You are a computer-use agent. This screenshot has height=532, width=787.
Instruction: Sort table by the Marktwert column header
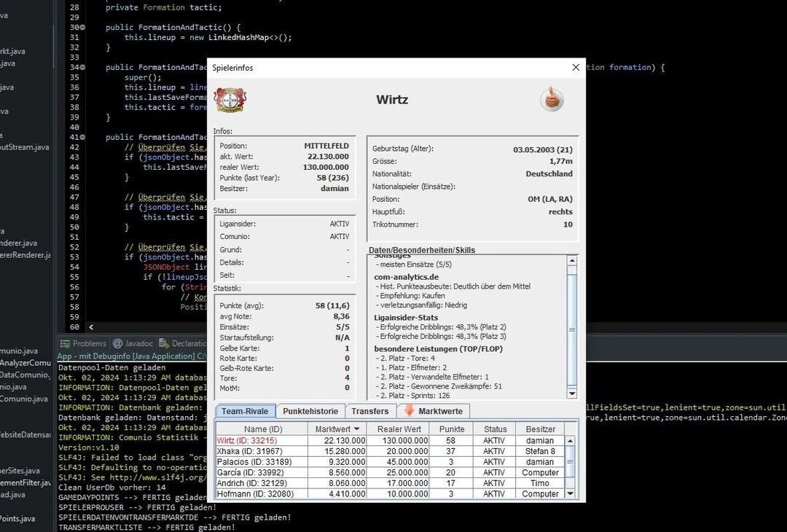click(x=337, y=429)
